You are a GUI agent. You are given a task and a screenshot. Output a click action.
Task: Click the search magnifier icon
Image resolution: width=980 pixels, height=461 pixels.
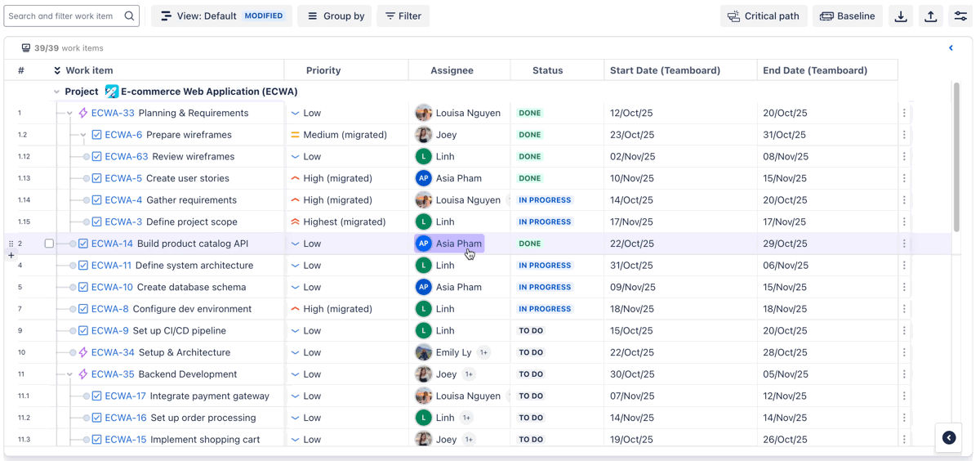[x=129, y=16]
